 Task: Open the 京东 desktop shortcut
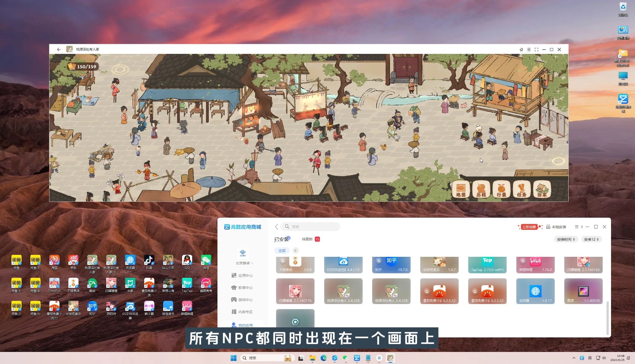(73, 262)
